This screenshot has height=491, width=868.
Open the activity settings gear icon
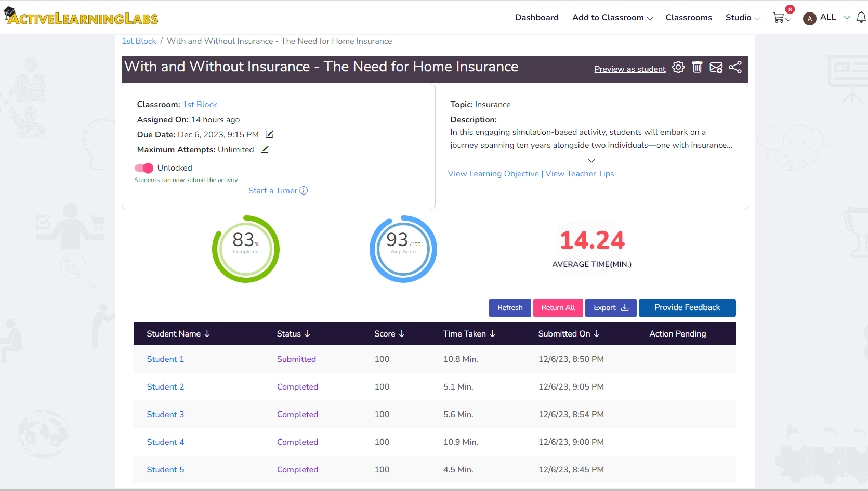678,68
